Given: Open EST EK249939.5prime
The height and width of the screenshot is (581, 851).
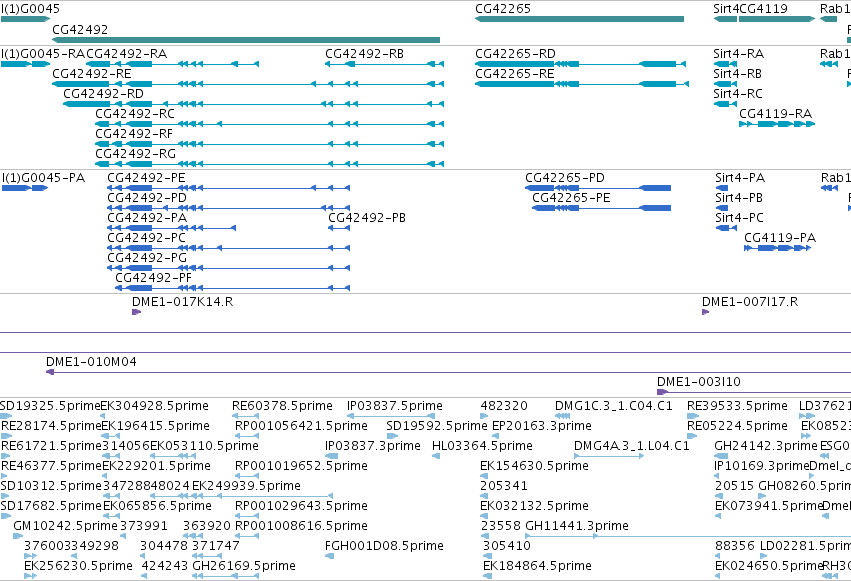Looking at the screenshot, I should tap(262, 496).
